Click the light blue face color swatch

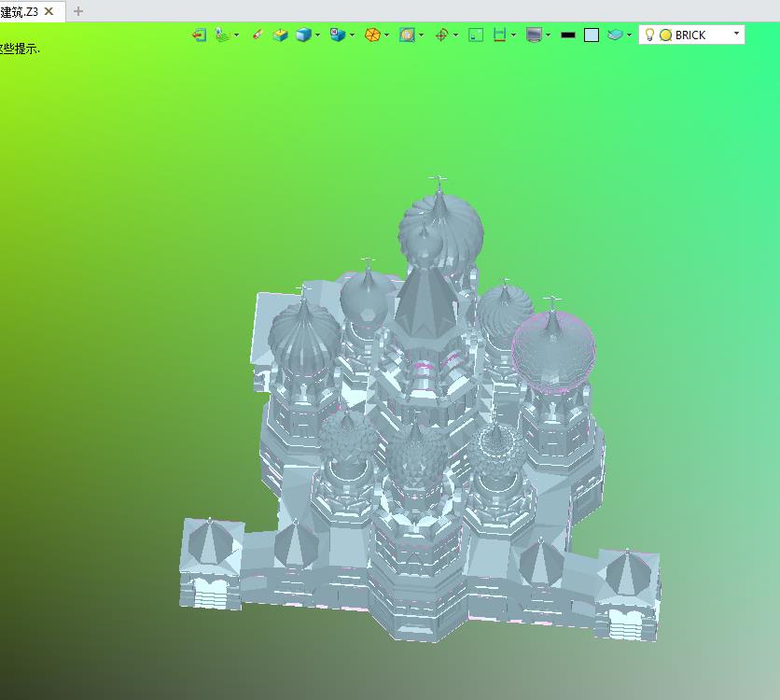(591, 35)
